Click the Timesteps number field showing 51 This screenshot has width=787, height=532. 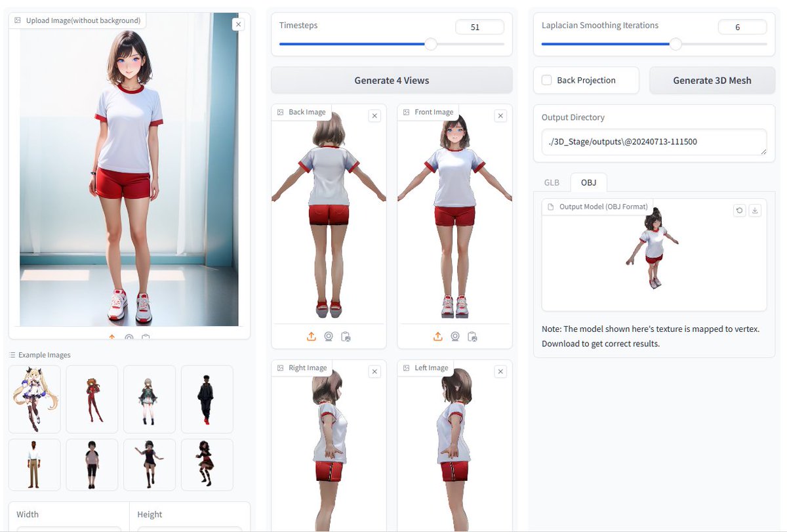pyautogui.click(x=479, y=27)
